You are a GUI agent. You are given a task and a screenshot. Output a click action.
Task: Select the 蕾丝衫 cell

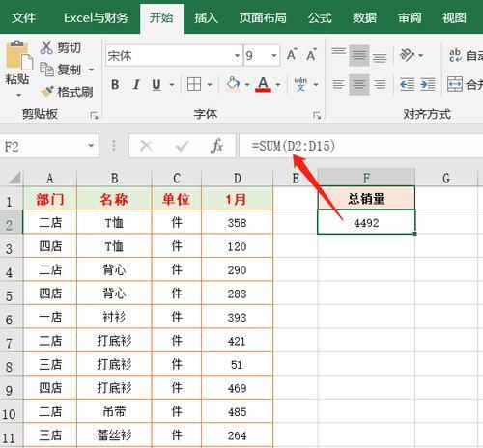pyautogui.click(x=114, y=435)
